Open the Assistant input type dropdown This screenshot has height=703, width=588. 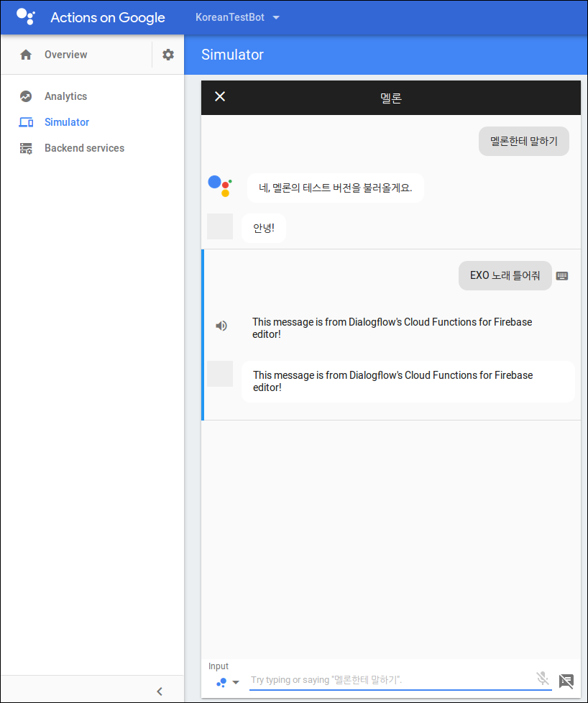[228, 682]
